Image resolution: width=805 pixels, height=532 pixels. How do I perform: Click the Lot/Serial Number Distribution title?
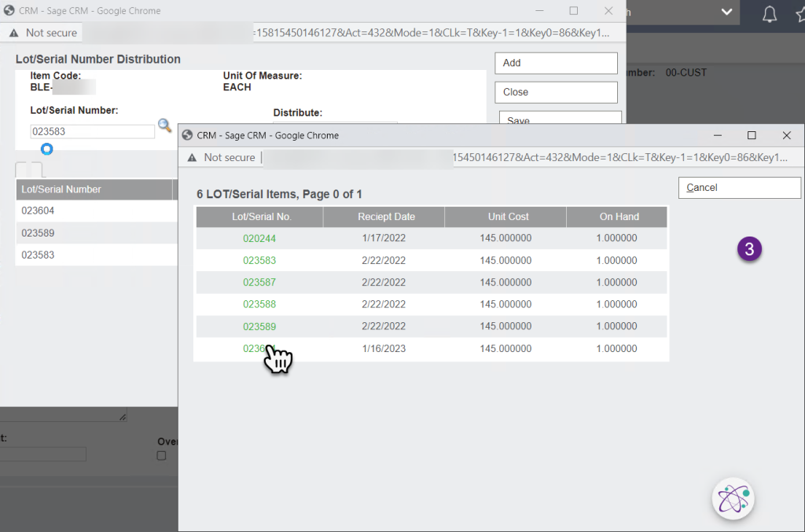tap(98, 59)
